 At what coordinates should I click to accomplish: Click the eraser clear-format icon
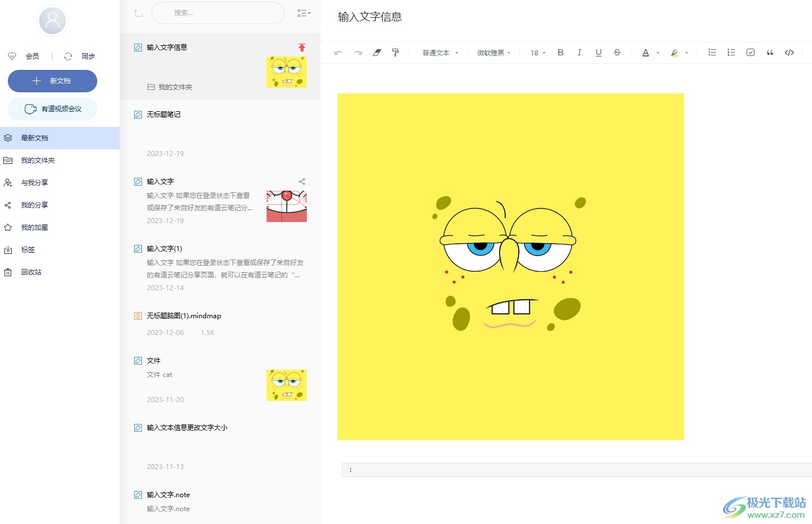tap(377, 53)
